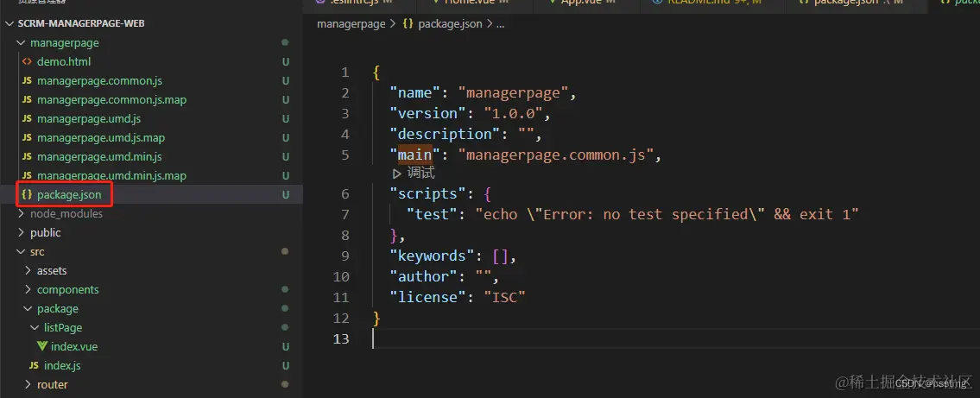Expand the components folder chevron

pos(28,289)
